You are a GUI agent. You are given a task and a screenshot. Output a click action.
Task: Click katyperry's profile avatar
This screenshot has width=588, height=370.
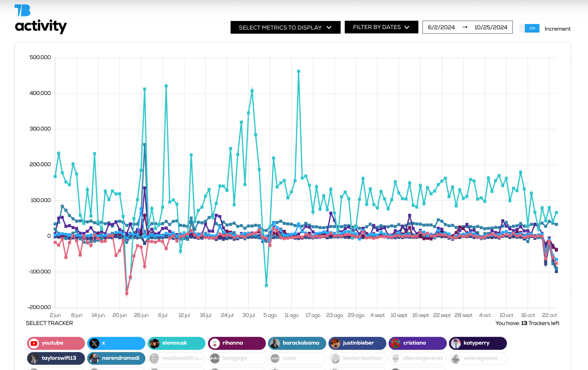tap(456, 343)
